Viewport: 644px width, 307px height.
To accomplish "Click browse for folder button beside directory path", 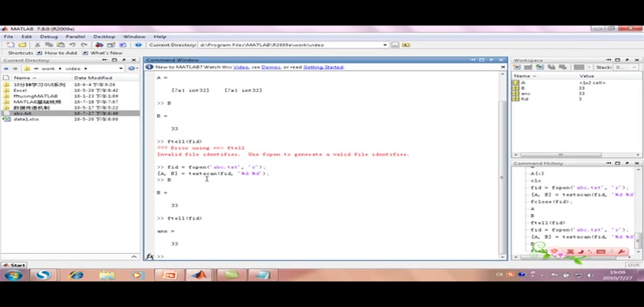I will coord(395,45).
